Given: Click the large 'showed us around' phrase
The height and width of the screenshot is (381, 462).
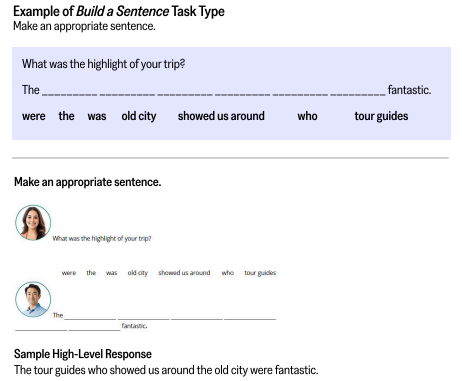Looking at the screenshot, I should (221, 116).
